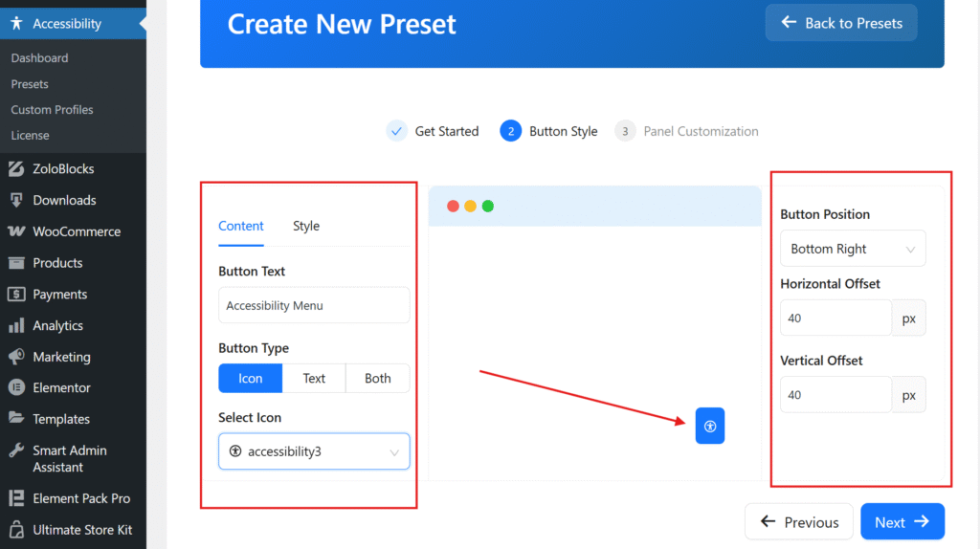Select the Both button type

point(378,379)
